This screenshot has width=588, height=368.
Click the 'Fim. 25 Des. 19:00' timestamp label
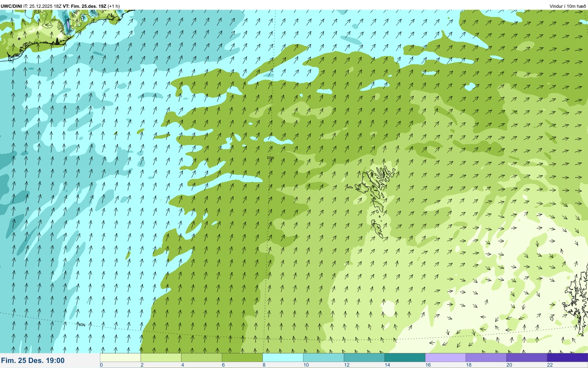[x=33, y=361]
